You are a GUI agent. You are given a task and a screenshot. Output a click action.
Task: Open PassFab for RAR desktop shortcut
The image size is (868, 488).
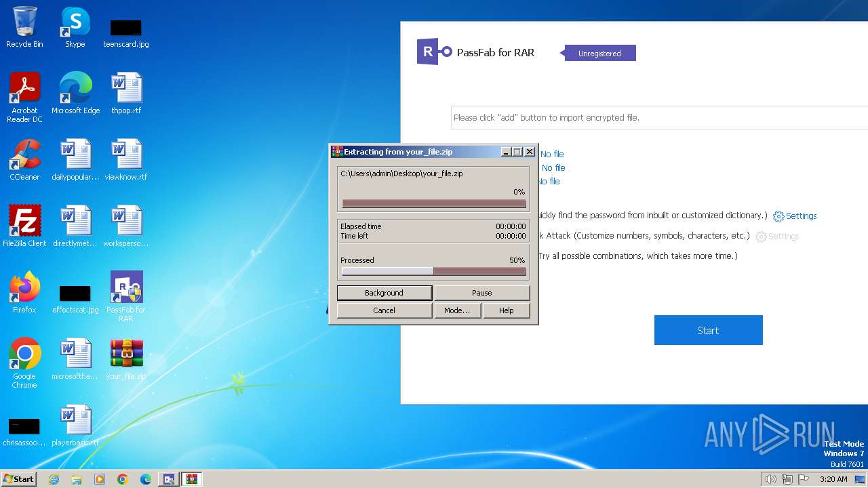point(126,297)
